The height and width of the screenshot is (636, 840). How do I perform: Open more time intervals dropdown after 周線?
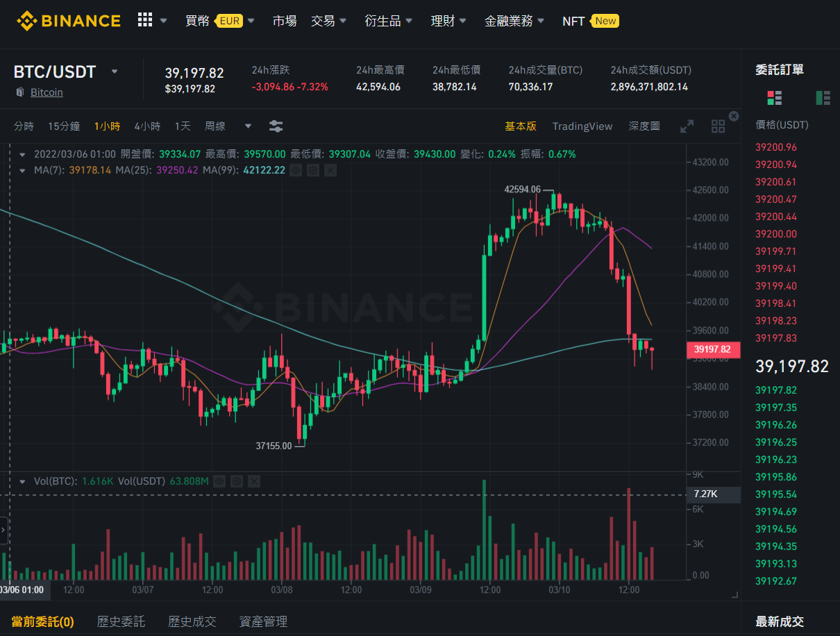(248, 126)
